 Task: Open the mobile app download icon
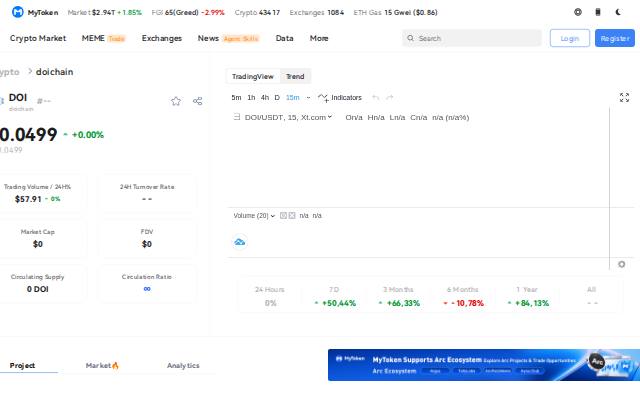point(598,12)
